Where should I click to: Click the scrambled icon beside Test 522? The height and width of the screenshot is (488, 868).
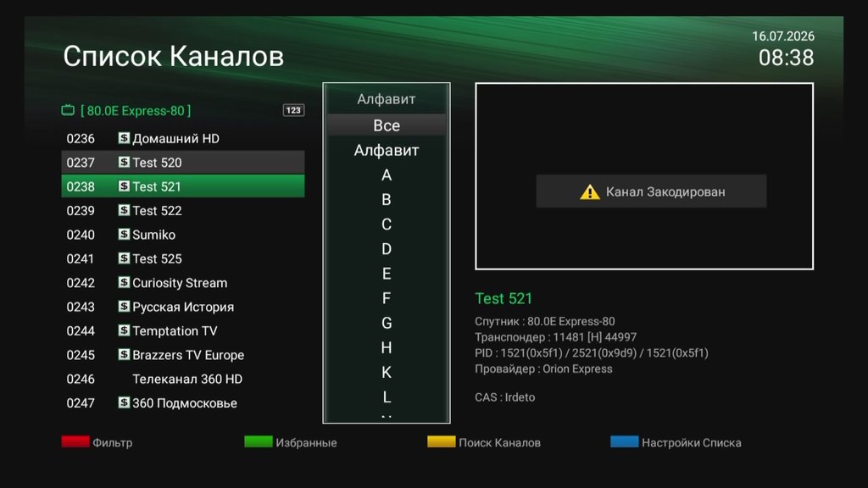pyautogui.click(x=124, y=210)
